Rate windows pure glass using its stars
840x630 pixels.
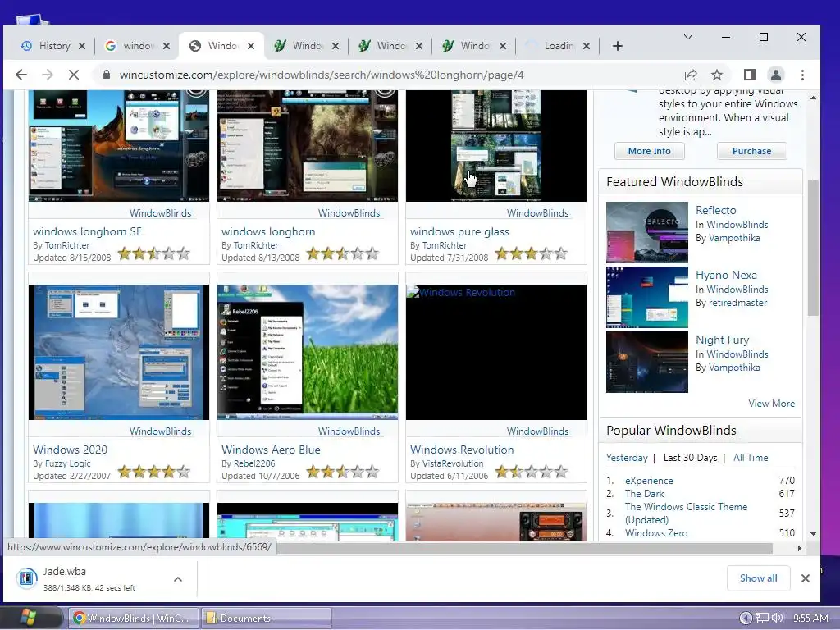(531, 253)
